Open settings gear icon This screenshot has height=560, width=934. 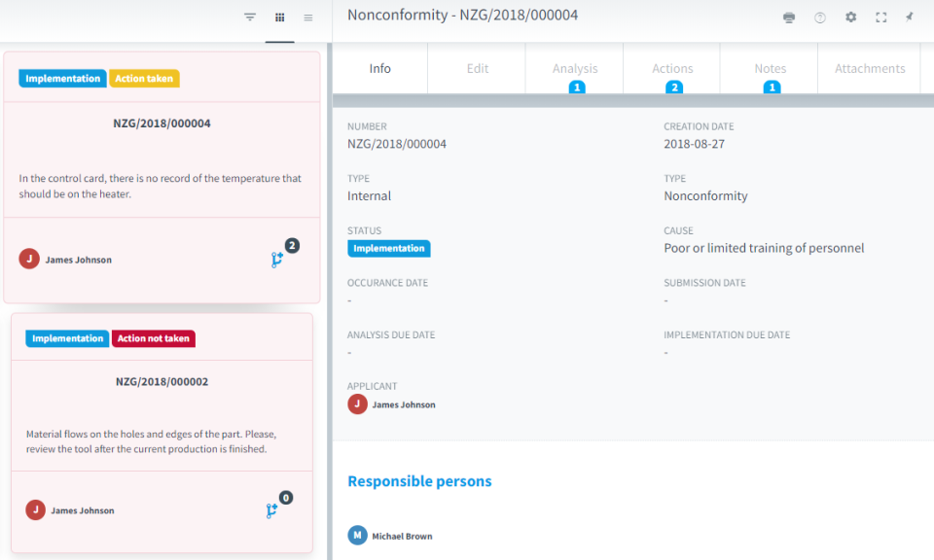pyautogui.click(x=851, y=17)
